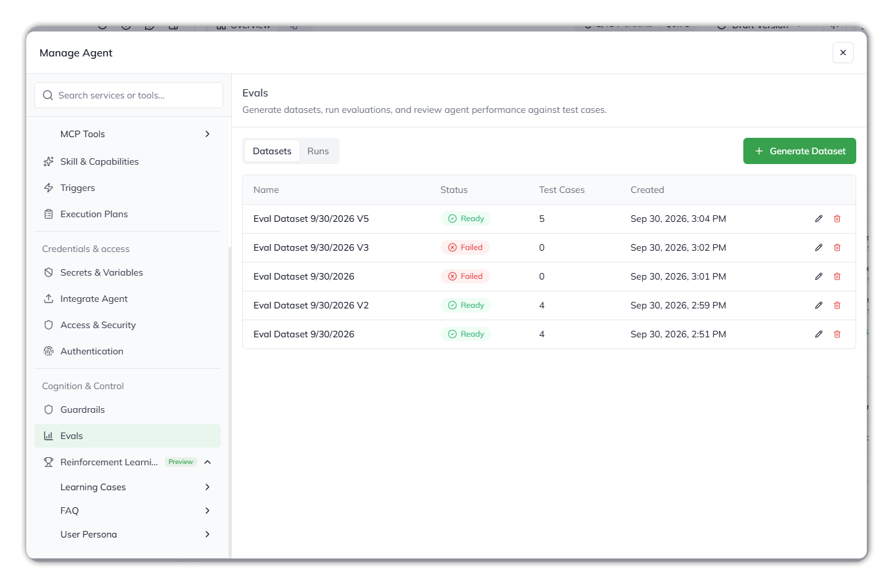Expand the User Persona chevron
The width and height of the screenshot is (895, 588).
click(x=207, y=534)
